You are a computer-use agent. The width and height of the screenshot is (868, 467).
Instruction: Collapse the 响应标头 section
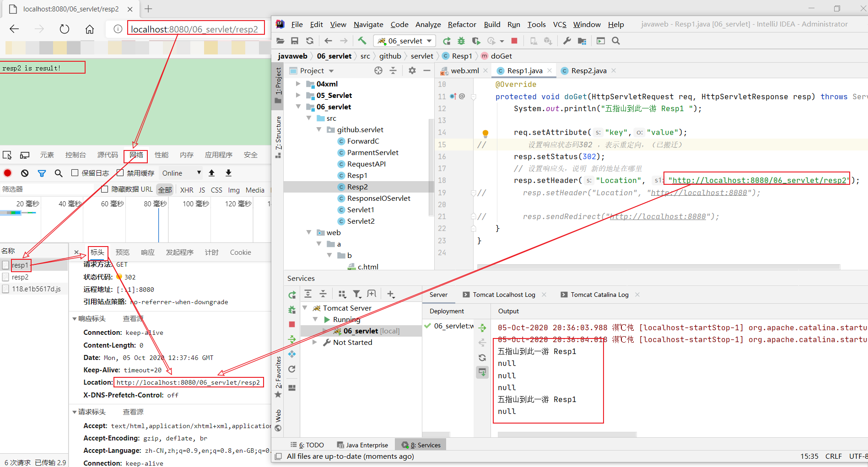pos(75,319)
